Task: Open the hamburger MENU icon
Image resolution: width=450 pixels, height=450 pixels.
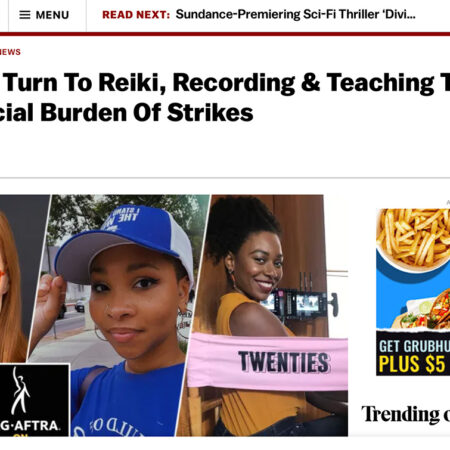Action: pyautogui.click(x=25, y=15)
